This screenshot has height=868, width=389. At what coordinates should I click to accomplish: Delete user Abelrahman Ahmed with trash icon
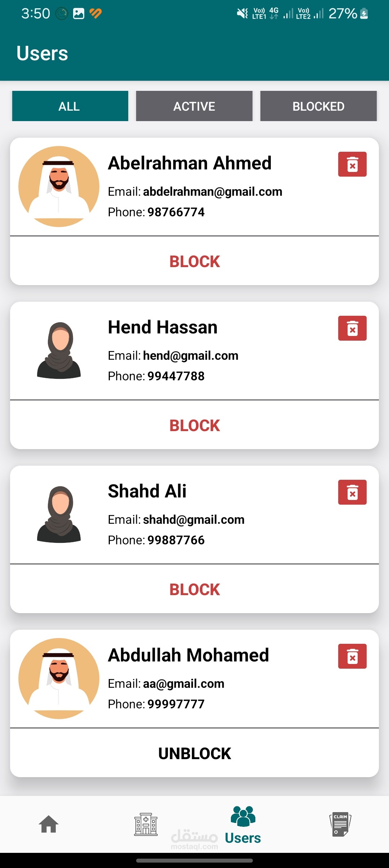[x=352, y=164]
